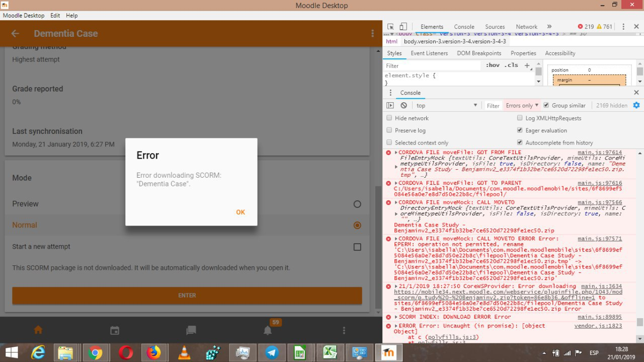Open the Messages tab in bottom bar
Screen dimensions: 644x362
[191, 330]
